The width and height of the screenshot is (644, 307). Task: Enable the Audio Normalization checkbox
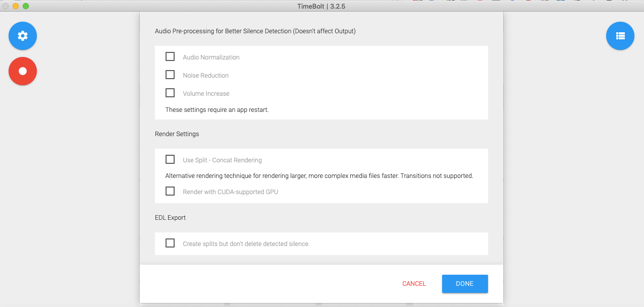[x=170, y=56]
